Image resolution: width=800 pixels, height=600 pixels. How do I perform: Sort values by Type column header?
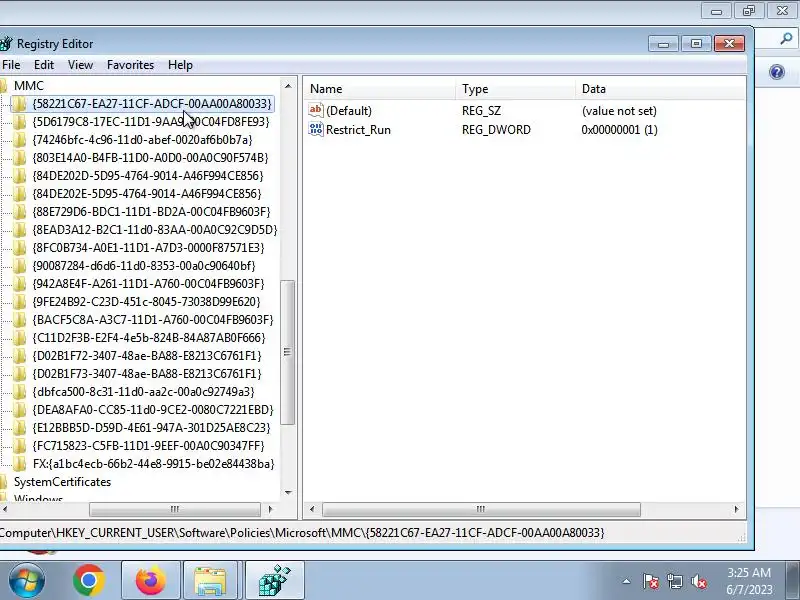[x=515, y=89]
